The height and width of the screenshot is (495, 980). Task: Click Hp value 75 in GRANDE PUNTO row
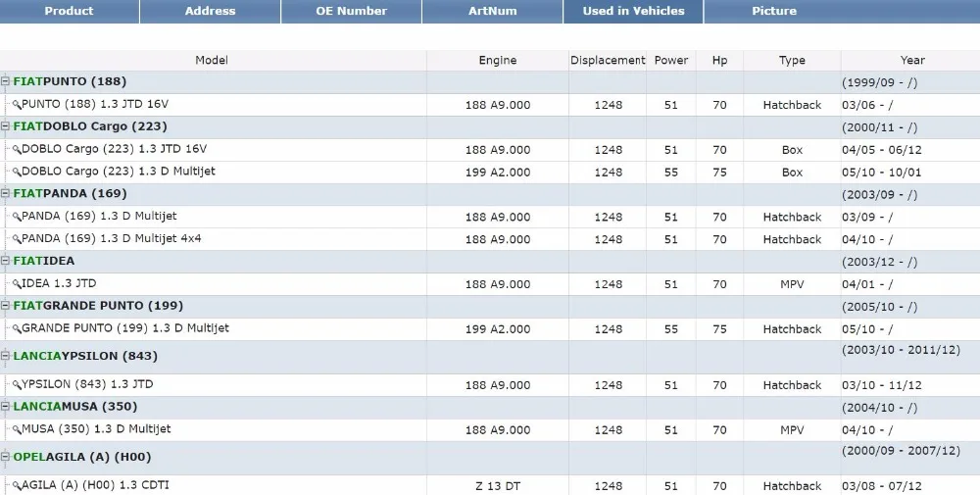point(720,329)
